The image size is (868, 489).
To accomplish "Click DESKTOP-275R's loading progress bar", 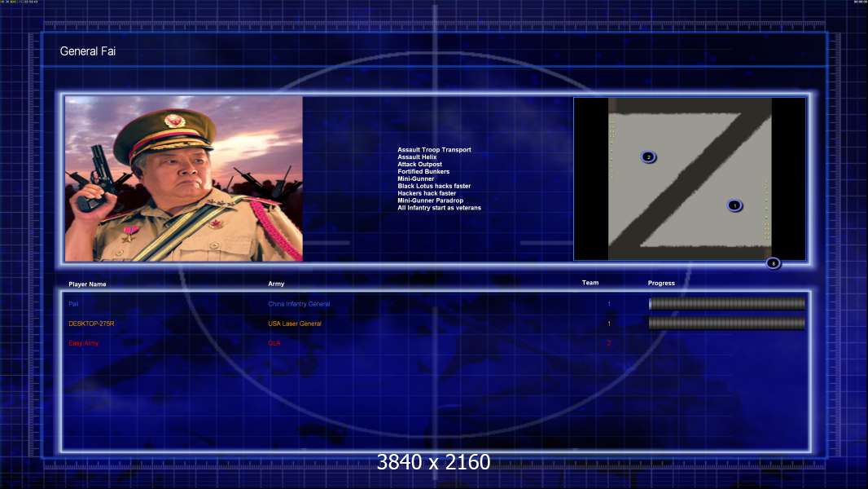I will tap(727, 324).
